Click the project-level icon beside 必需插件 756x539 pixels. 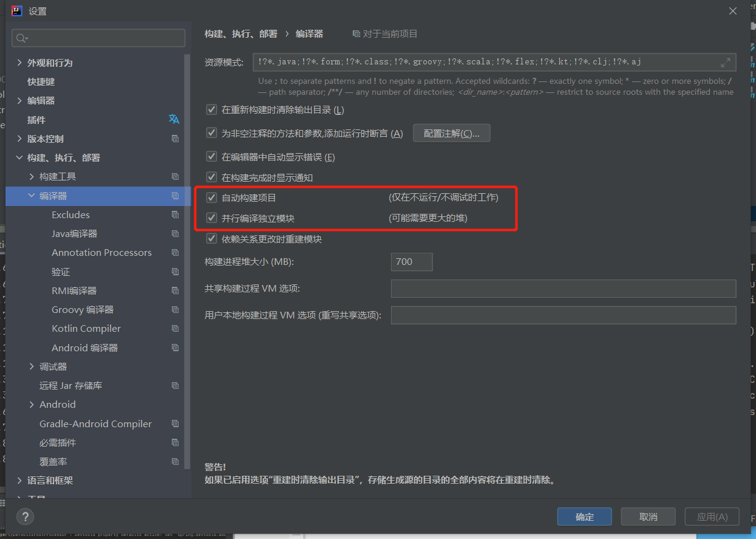175,442
